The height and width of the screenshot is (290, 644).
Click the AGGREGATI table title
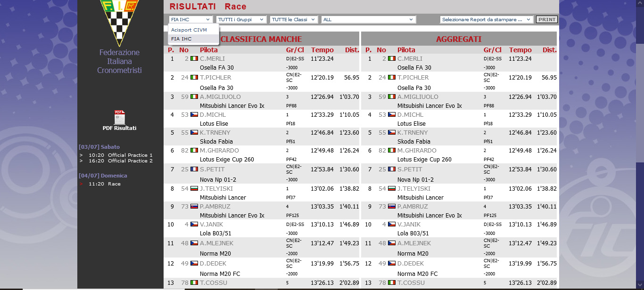pos(459,39)
